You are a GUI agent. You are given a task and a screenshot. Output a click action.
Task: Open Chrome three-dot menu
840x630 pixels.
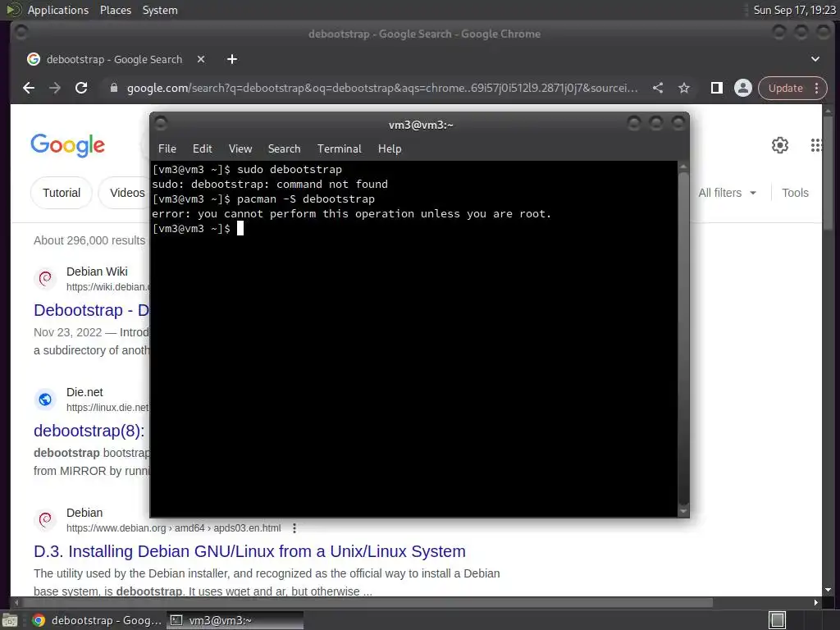click(817, 88)
